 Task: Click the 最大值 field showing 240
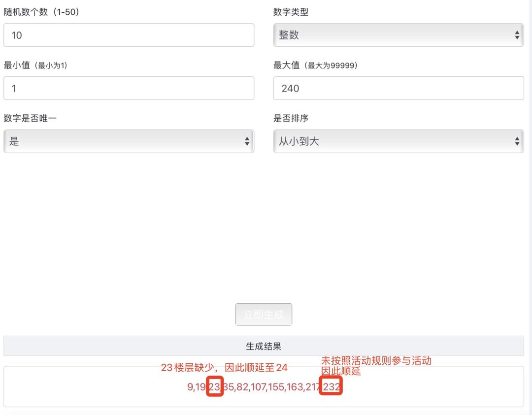click(398, 89)
